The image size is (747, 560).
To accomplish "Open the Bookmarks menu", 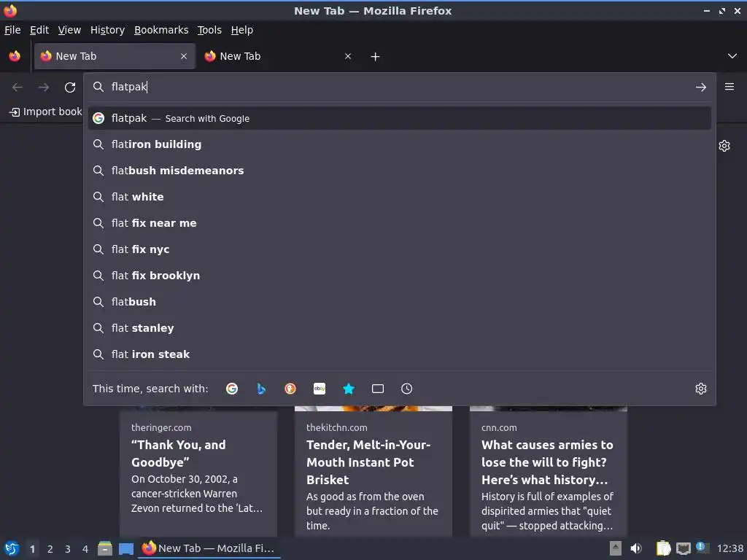I will pos(161,30).
